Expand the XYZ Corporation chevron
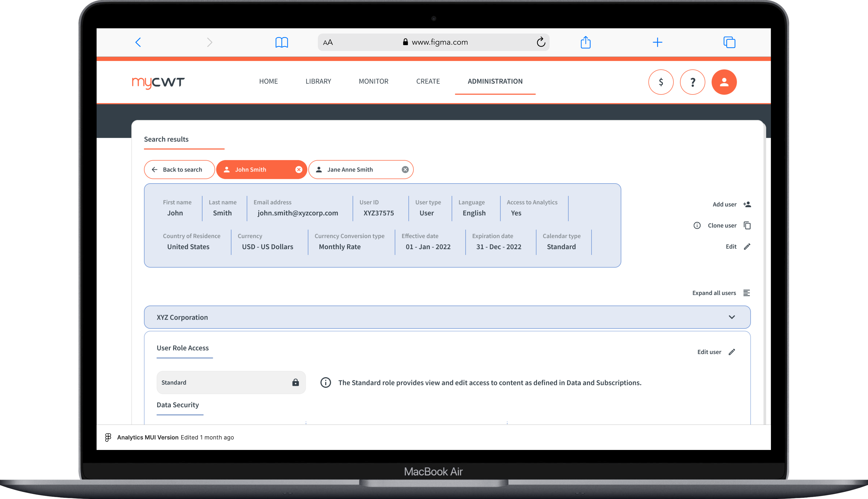Image resolution: width=868 pixels, height=499 pixels. 731,317
